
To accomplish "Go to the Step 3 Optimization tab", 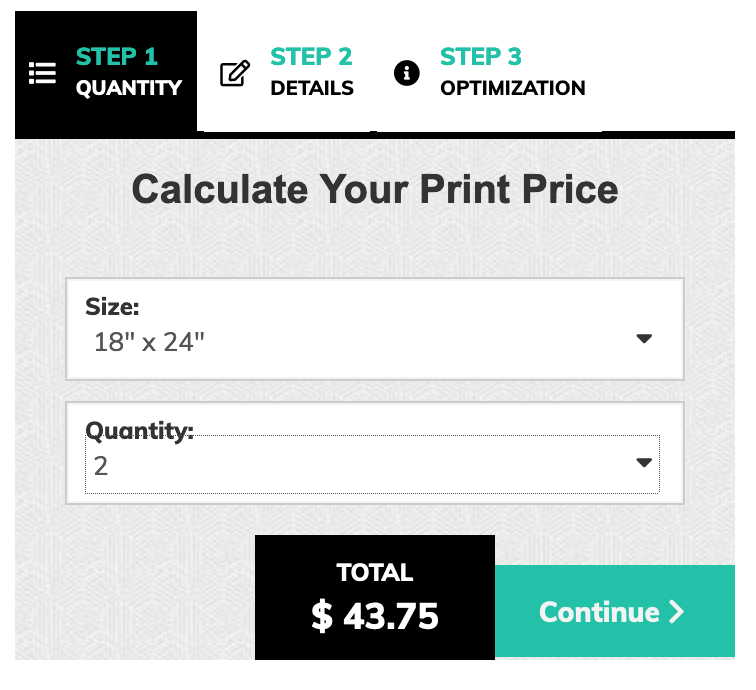I will [x=489, y=71].
